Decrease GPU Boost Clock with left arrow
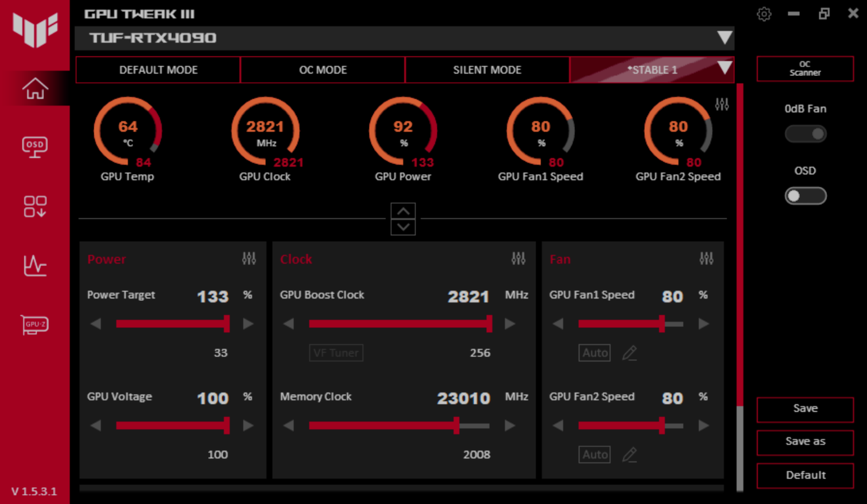Viewport: 867px width, 504px height. click(289, 324)
